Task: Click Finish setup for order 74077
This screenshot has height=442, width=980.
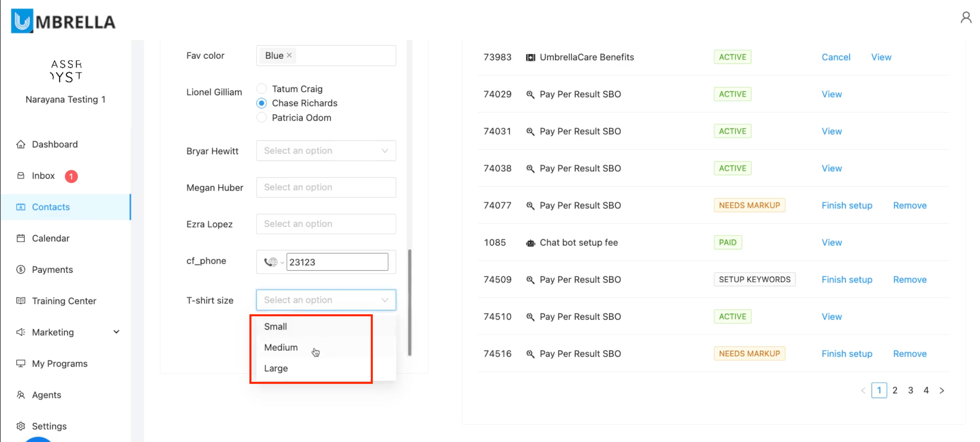Action: (x=846, y=205)
